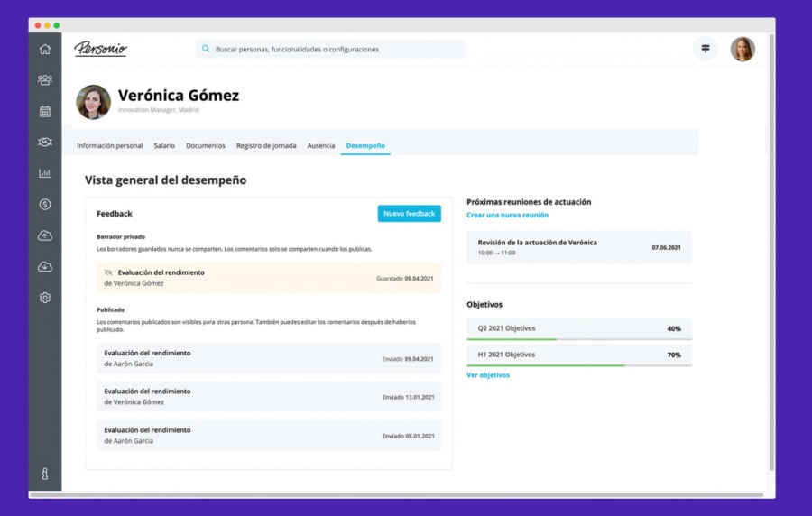Image resolution: width=812 pixels, height=516 pixels.
Task: Click the 70% value of H1 objectives
Action: [x=674, y=355]
